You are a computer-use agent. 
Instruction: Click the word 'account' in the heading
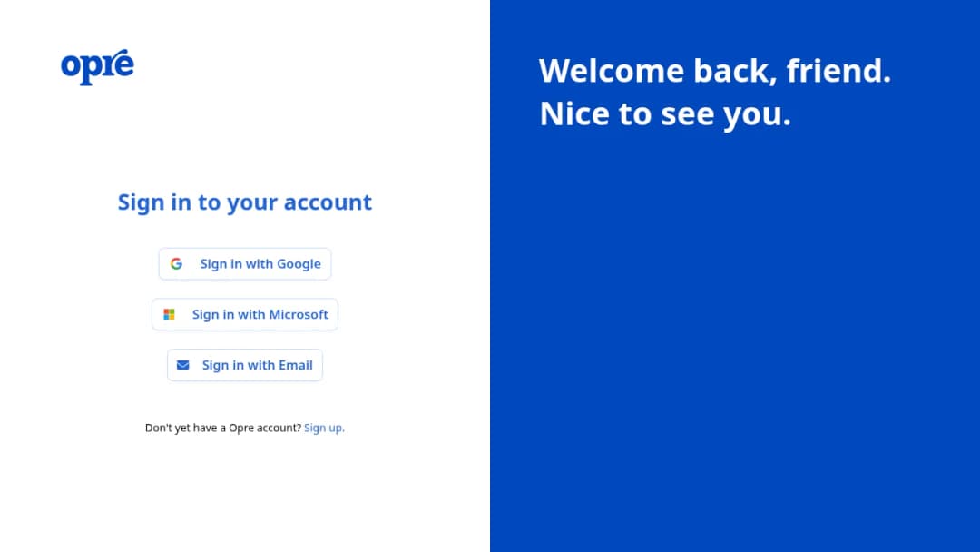coord(328,202)
